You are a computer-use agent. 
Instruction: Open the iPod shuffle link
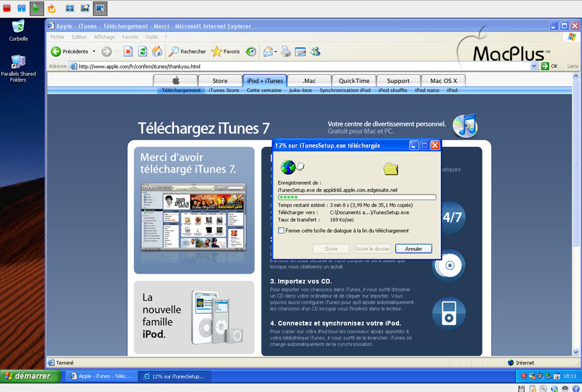(393, 90)
